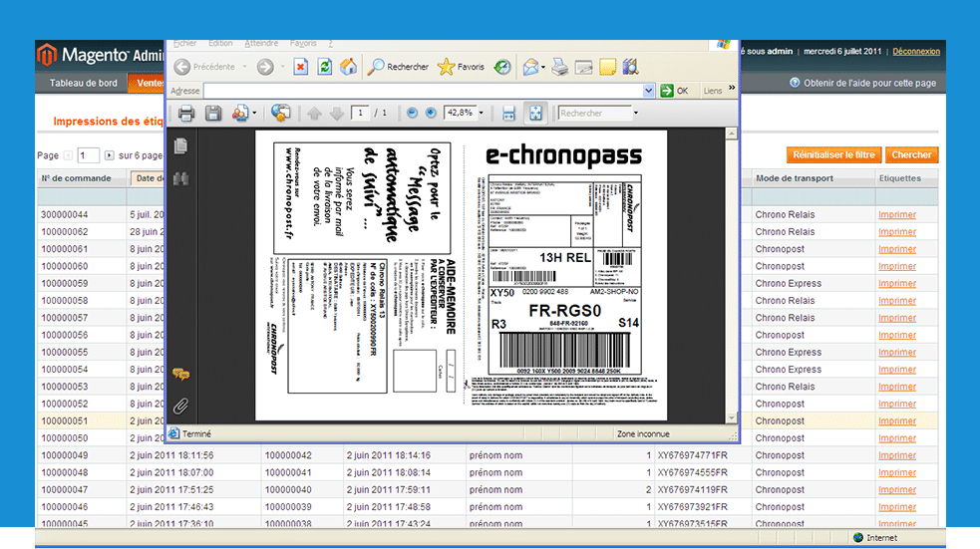Open the binoculars search panel icon
Screen dimensions: 980x549
click(x=180, y=178)
